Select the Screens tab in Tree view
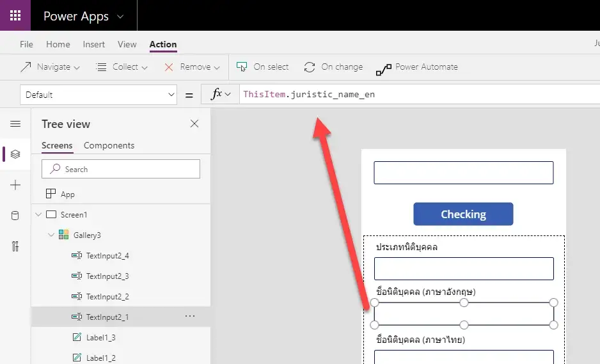Image resolution: width=600 pixels, height=364 pixels. pyautogui.click(x=57, y=145)
